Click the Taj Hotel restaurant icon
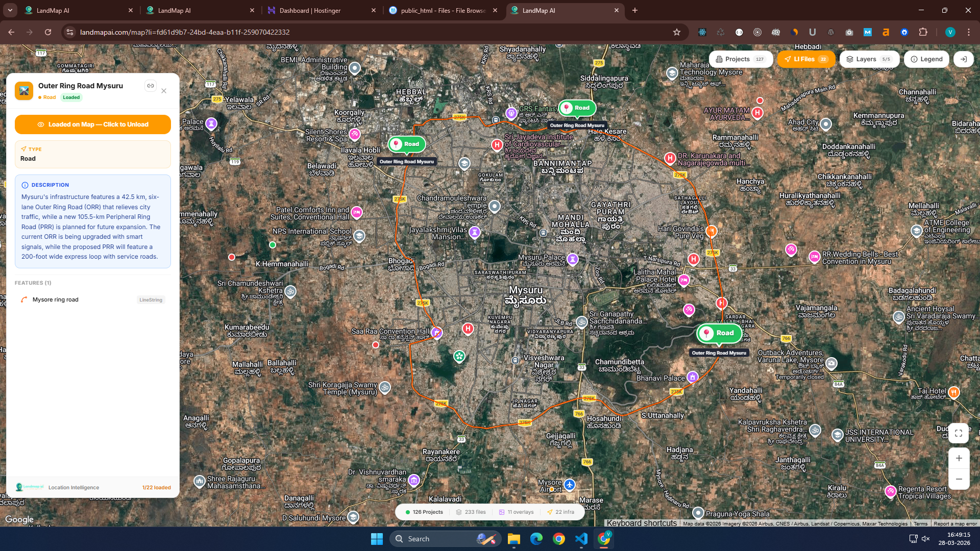 953,392
